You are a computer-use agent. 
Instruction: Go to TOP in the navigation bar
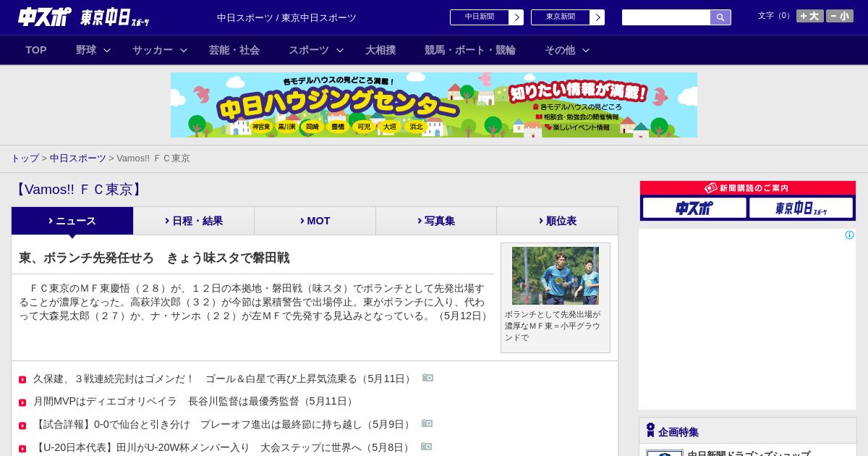point(36,50)
